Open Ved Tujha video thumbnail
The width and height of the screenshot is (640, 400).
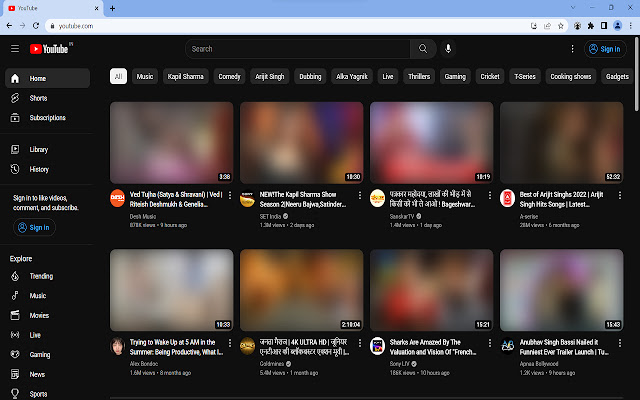tap(171, 143)
